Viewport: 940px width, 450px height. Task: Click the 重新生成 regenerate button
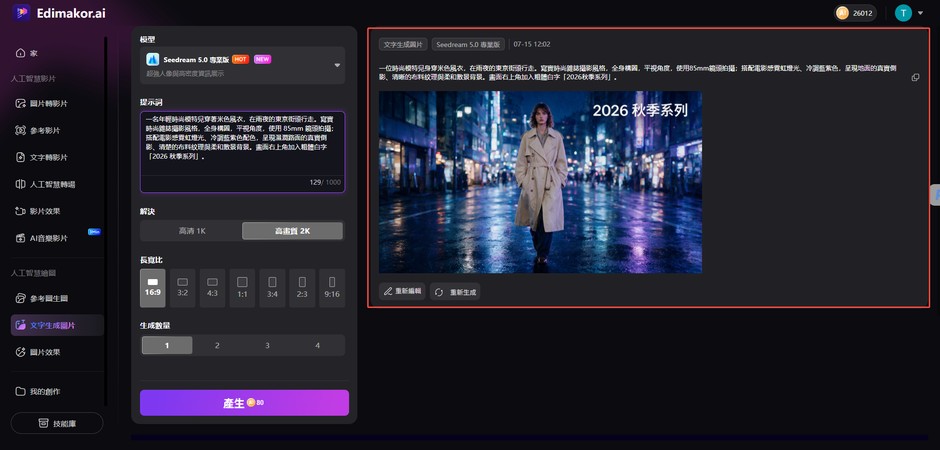point(455,292)
